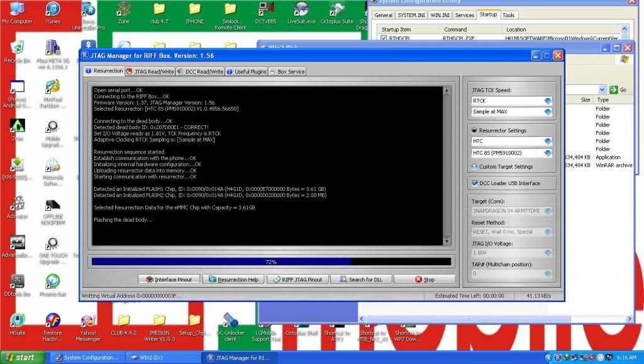
Task: Open the My Computer desktop icon
Action: (x=17, y=13)
